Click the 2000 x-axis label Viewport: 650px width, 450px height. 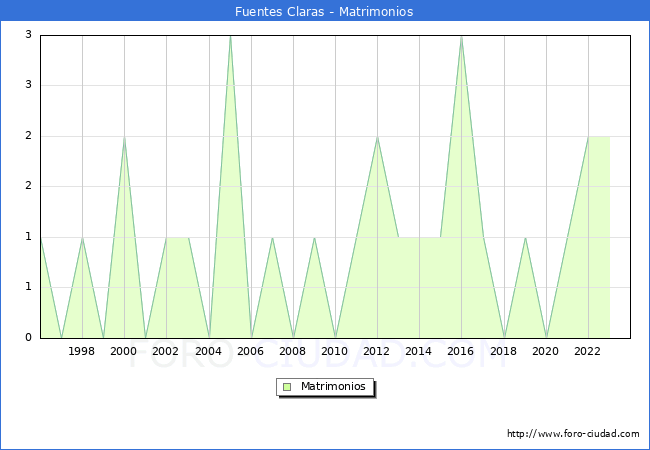(x=124, y=351)
